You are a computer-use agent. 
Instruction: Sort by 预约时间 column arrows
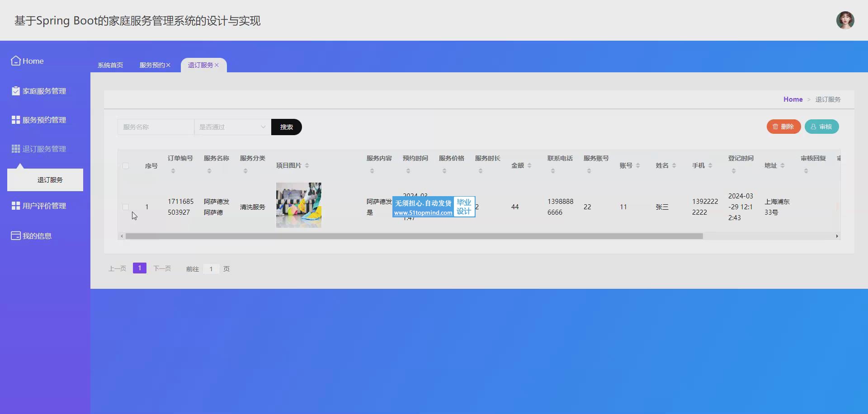(408, 171)
